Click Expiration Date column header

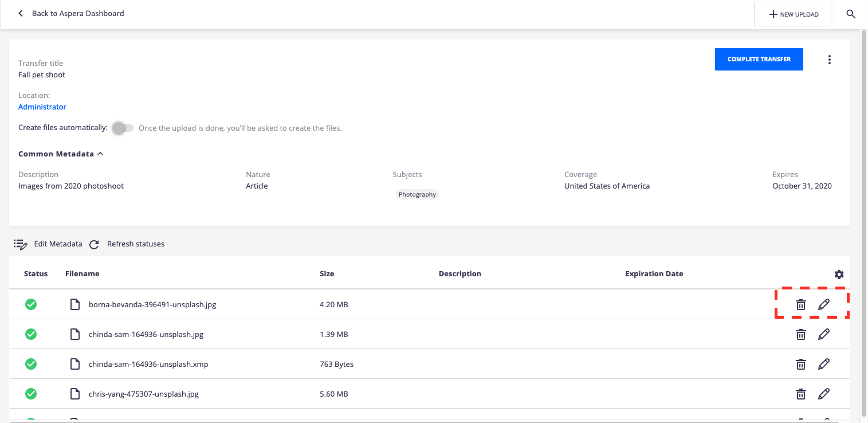pos(654,274)
